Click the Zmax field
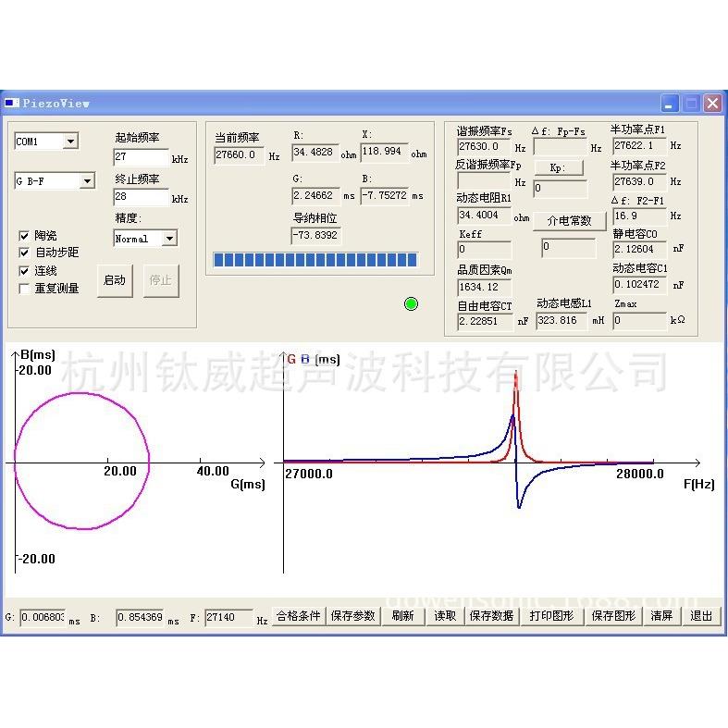 click(x=640, y=320)
